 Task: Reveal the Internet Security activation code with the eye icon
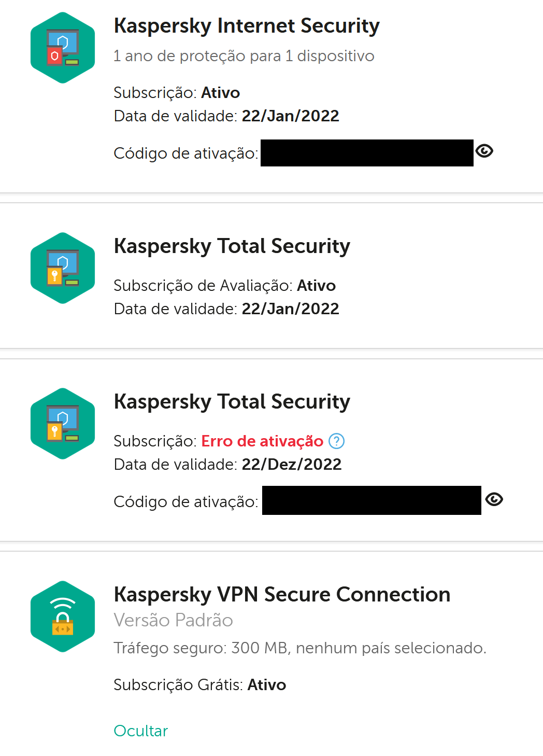484,151
